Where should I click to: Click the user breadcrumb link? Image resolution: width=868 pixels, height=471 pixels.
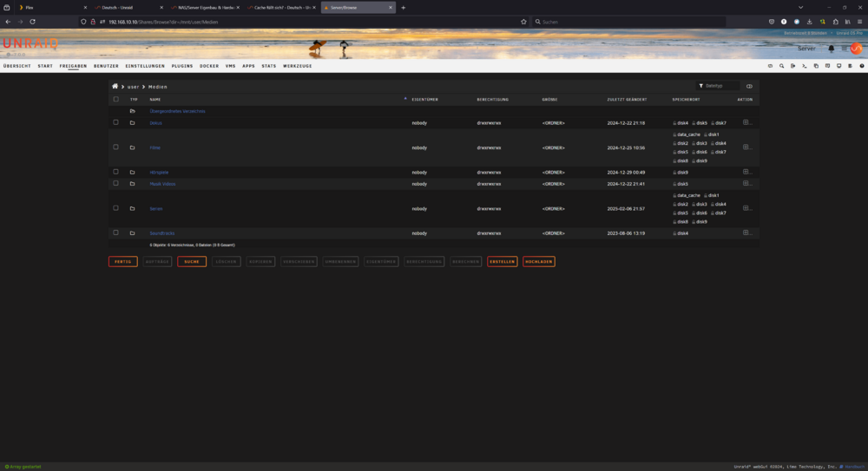(134, 87)
